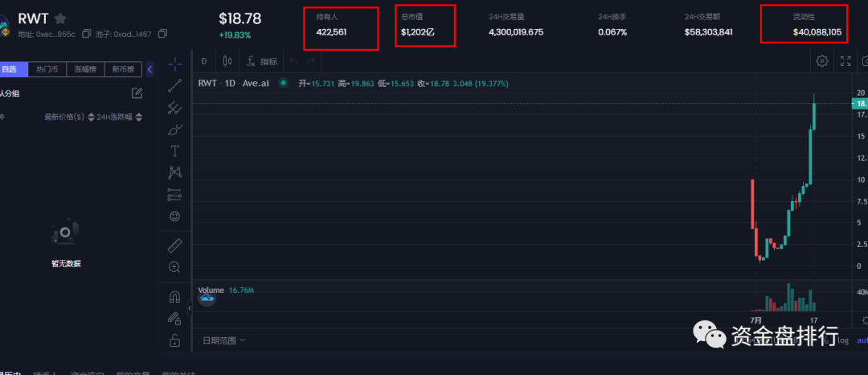Open the emoji icons tool
This screenshot has width=868, height=375.
[175, 216]
